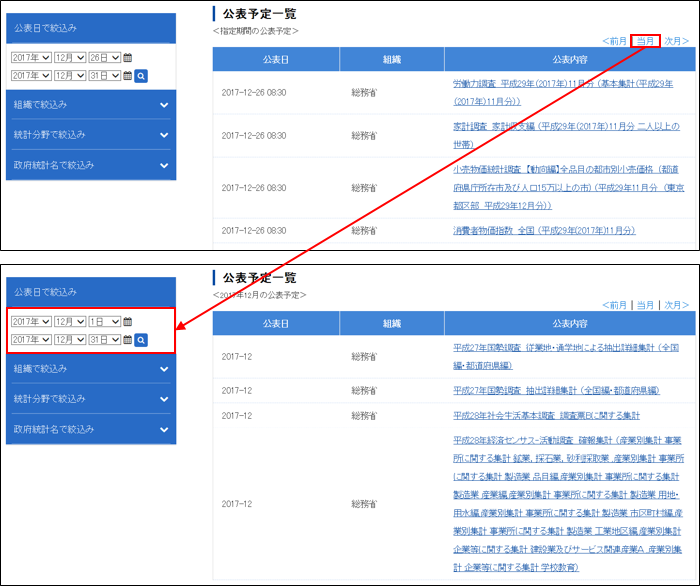Open end-date calendar icon in upper screenshot
Image resolution: width=700 pixels, height=586 pixels.
tap(127, 75)
